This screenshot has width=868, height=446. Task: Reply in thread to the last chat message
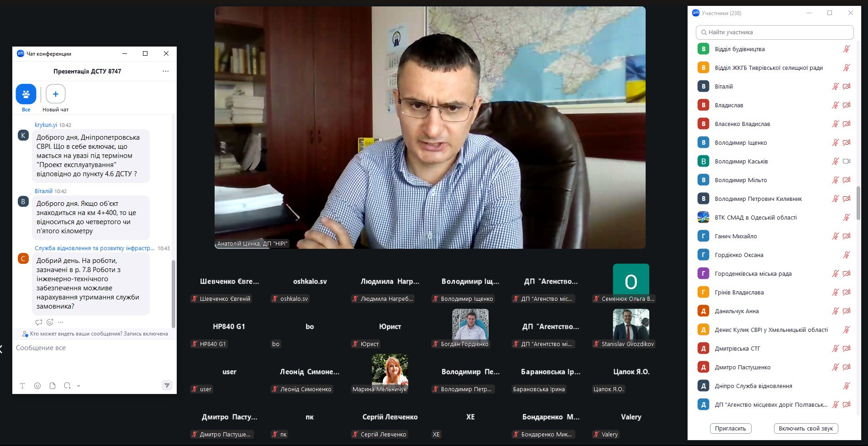pos(39,322)
